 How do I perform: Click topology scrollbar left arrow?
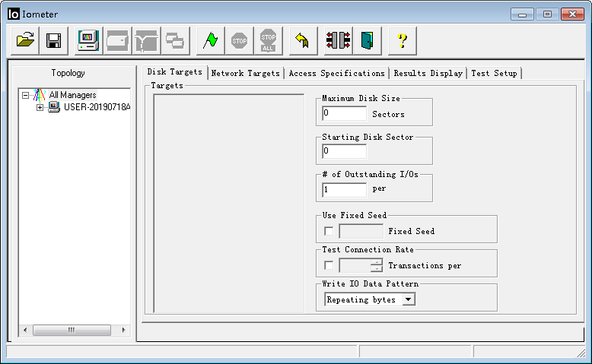pos(25,330)
